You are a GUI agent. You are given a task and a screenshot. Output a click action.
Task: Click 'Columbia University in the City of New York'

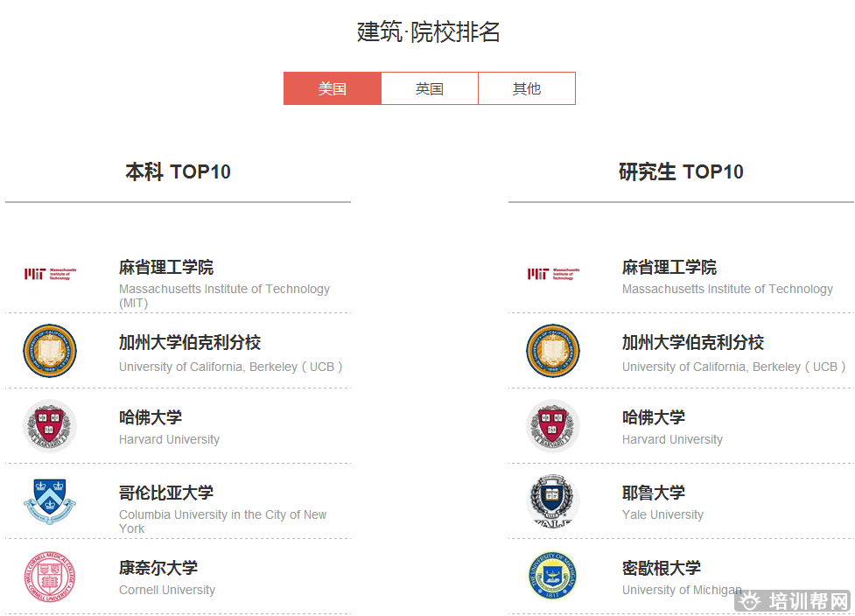coord(222,521)
